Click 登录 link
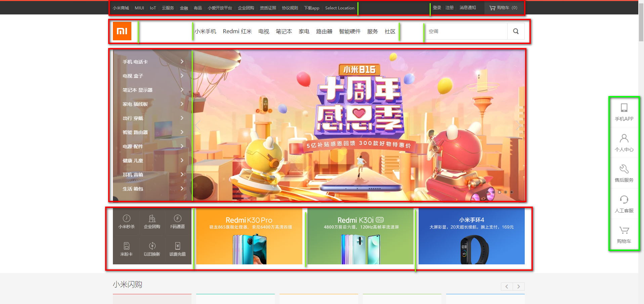The width and height of the screenshot is (644, 304). pos(437,7)
